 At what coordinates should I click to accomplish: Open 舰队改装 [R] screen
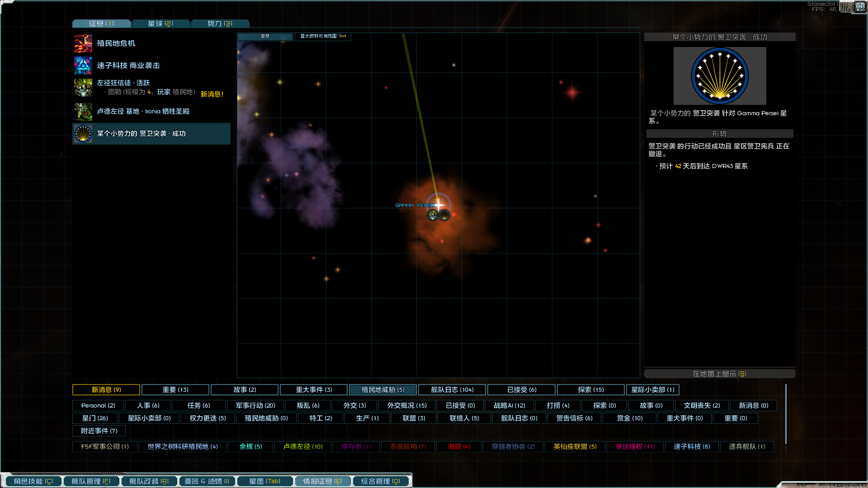[149, 481]
